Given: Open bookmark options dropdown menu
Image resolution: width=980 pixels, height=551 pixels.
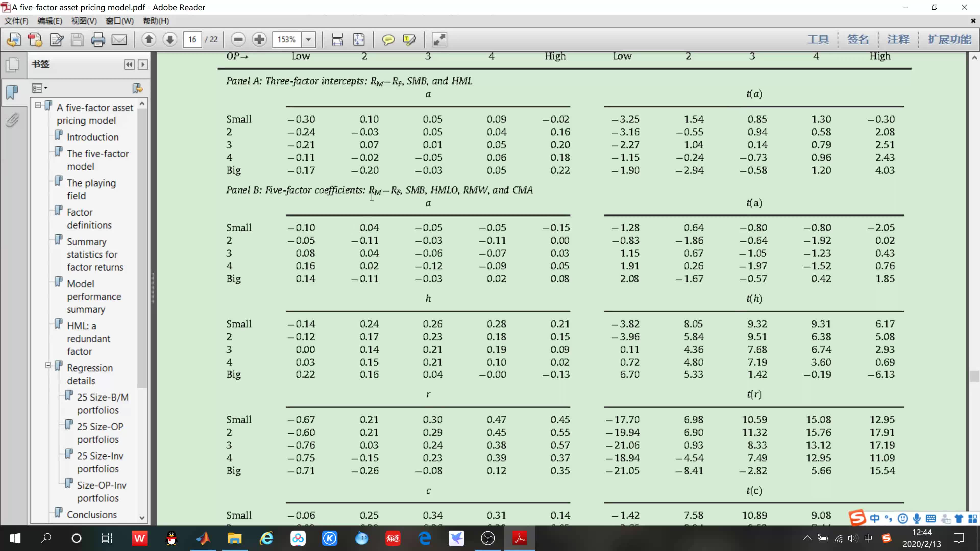Looking at the screenshot, I should 39,88.
